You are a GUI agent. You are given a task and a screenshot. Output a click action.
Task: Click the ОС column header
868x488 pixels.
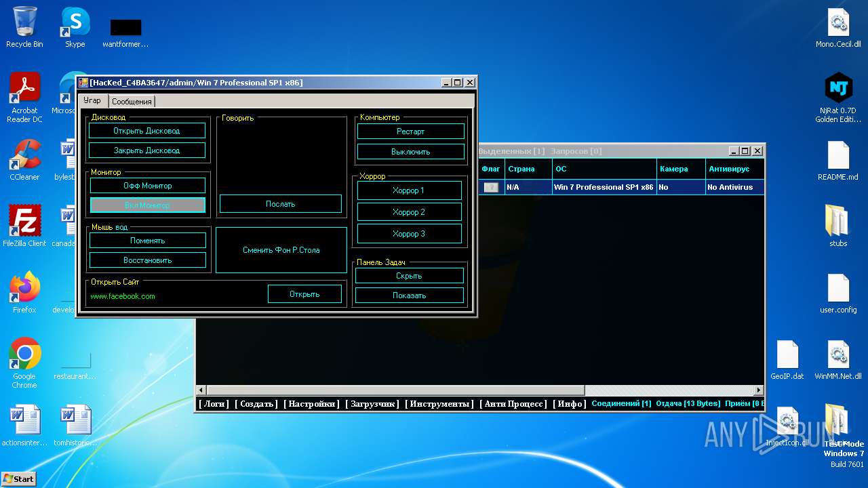(604, 169)
